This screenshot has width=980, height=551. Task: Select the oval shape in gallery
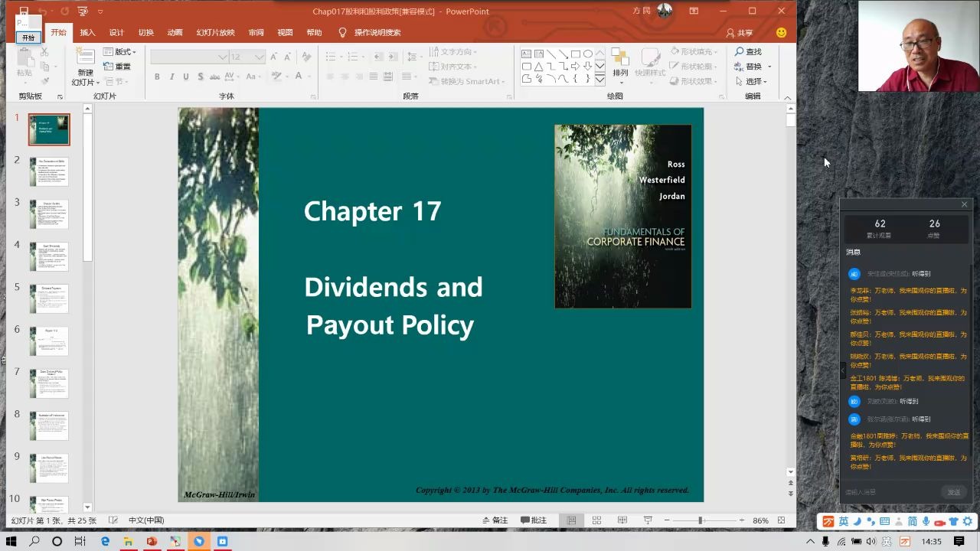pyautogui.click(x=587, y=54)
